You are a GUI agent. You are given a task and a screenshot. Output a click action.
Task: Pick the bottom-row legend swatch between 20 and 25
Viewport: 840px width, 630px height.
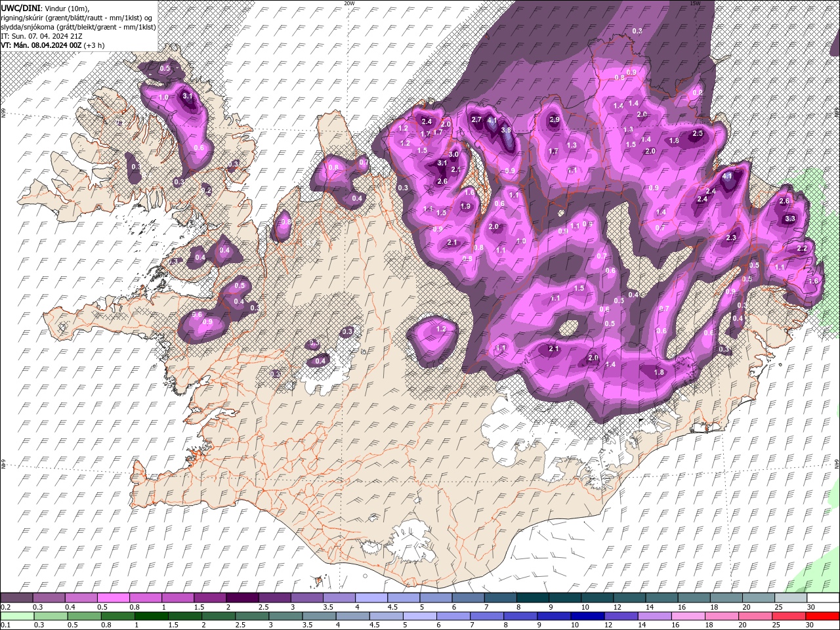755,616
